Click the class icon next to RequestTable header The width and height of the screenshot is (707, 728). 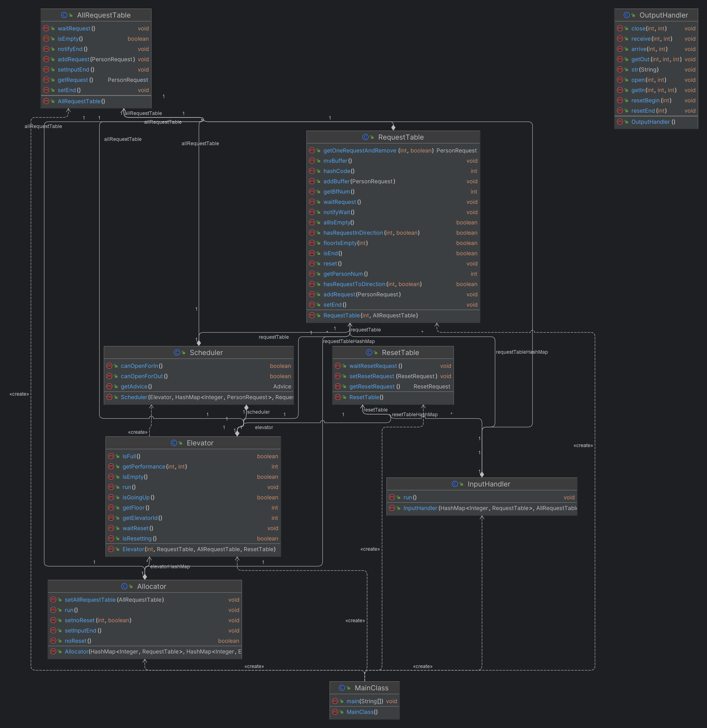(365, 137)
